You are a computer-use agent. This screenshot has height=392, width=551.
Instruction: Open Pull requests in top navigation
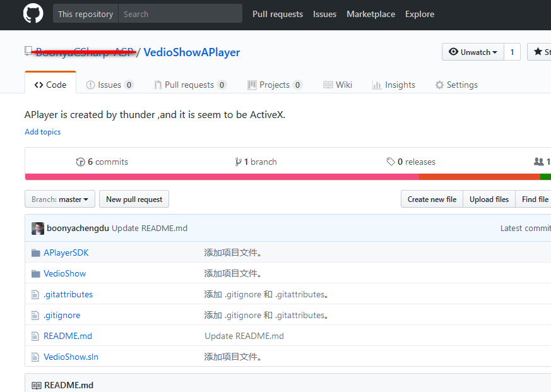[x=278, y=14]
